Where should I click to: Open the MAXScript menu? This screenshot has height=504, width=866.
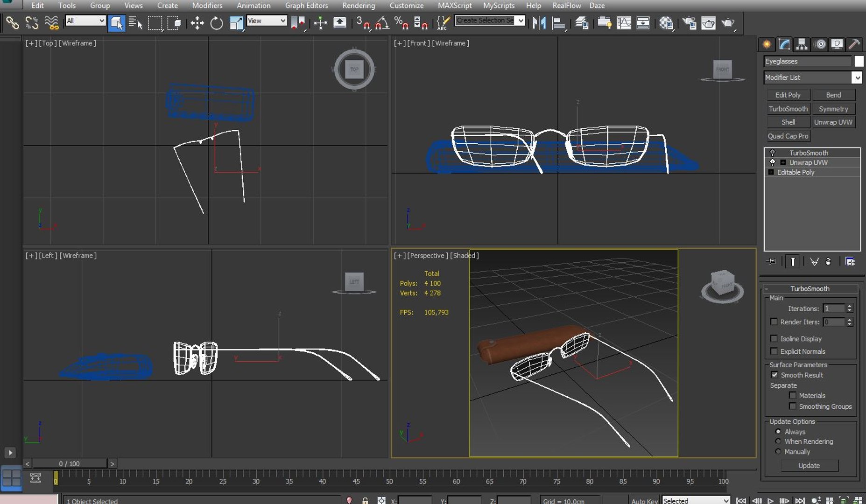[454, 6]
